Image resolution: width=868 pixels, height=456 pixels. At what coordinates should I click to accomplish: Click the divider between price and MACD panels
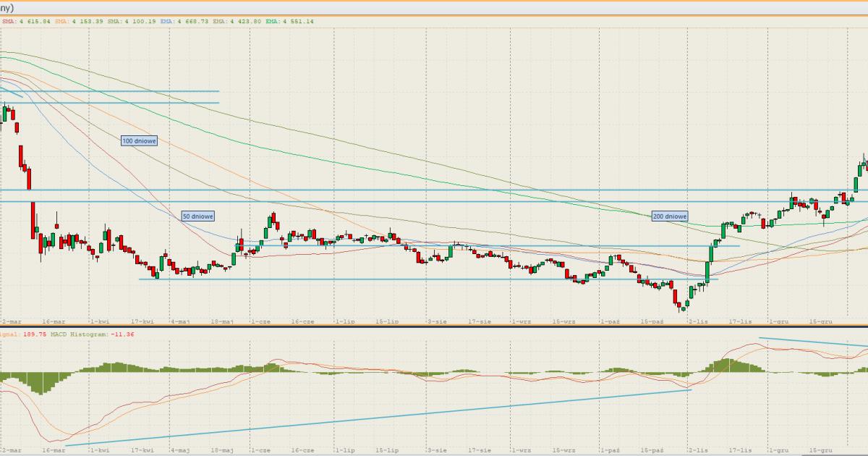click(434, 326)
